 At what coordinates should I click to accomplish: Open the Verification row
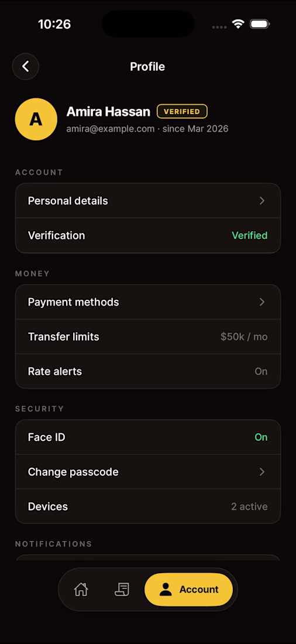coord(148,235)
